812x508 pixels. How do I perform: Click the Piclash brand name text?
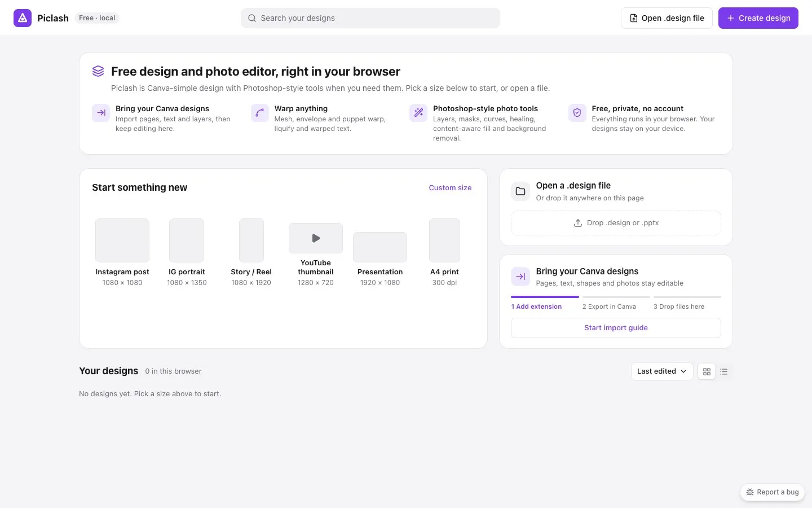53,18
